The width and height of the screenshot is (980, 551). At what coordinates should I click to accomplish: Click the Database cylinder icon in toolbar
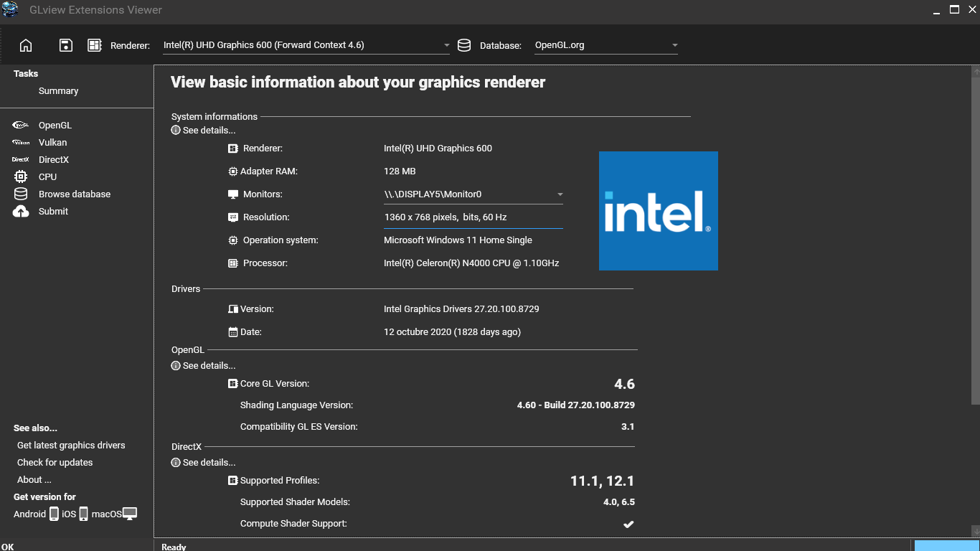(464, 45)
